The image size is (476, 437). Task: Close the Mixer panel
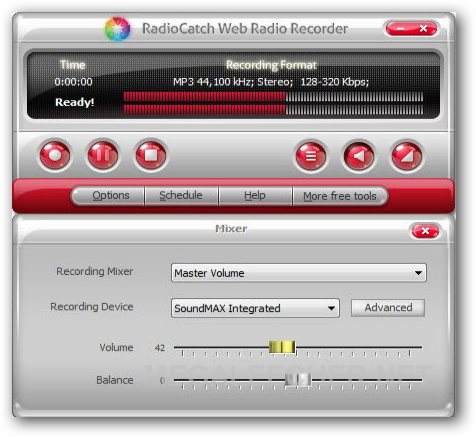point(425,231)
